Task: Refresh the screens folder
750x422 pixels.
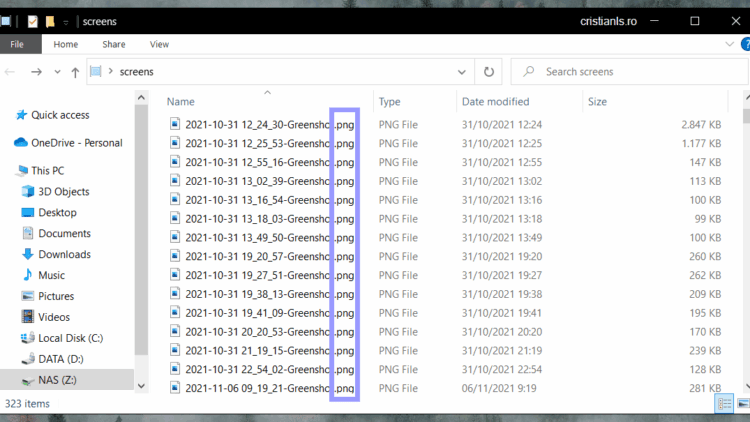Action: pyautogui.click(x=488, y=72)
